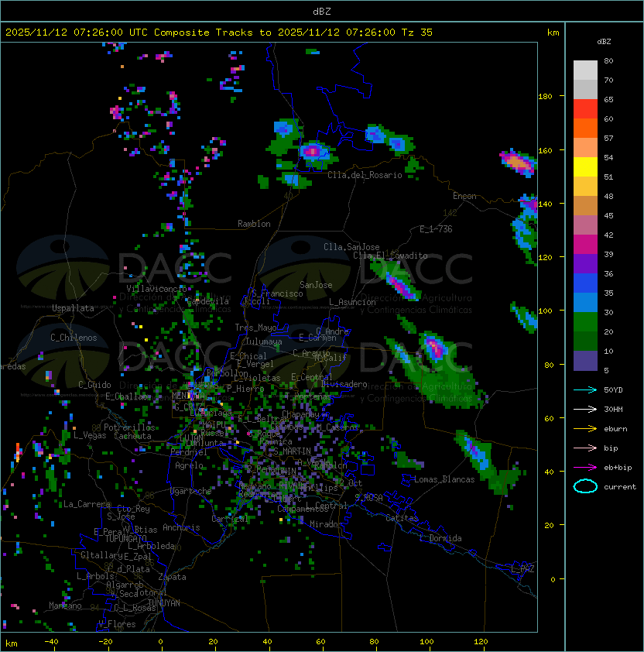Click the 'Villavicencio' place label

(156, 289)
